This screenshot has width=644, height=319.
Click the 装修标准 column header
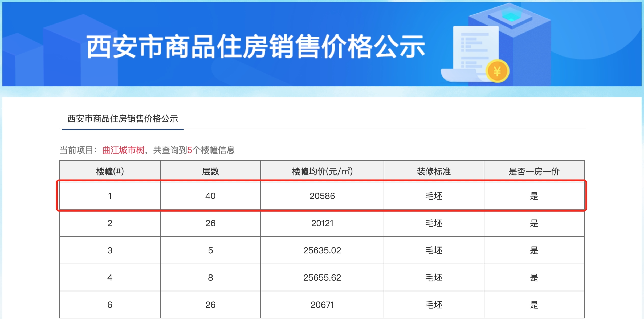coord(434,171)
